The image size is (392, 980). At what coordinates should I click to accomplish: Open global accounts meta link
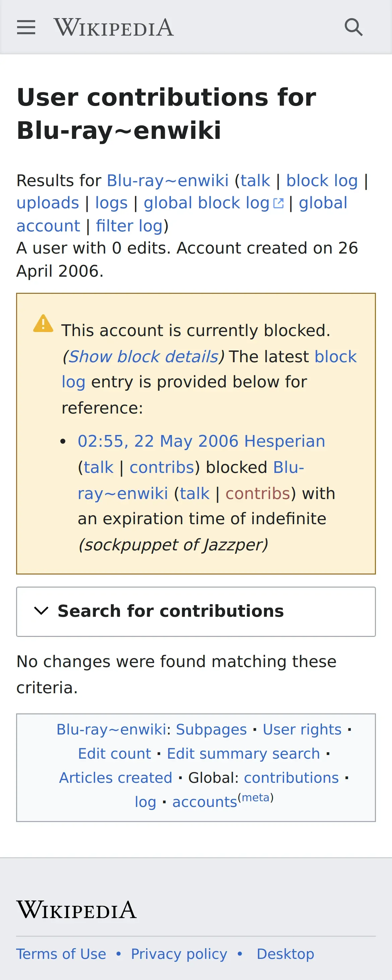click(x=205, y=802)
